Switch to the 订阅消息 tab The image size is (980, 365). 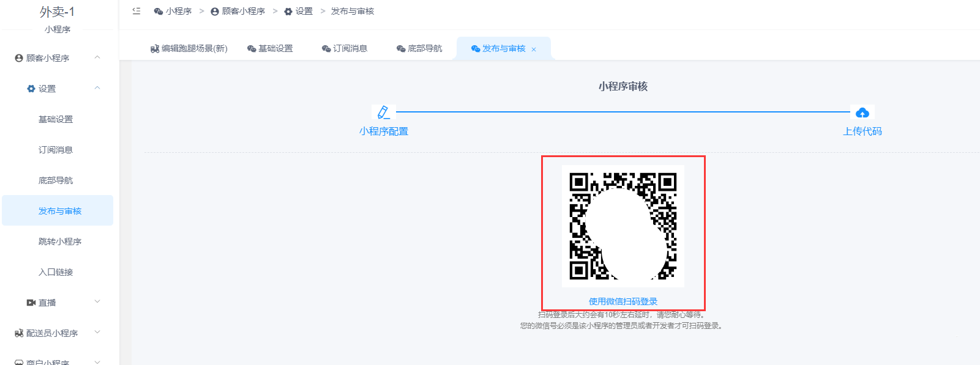(x=345, y=49)
